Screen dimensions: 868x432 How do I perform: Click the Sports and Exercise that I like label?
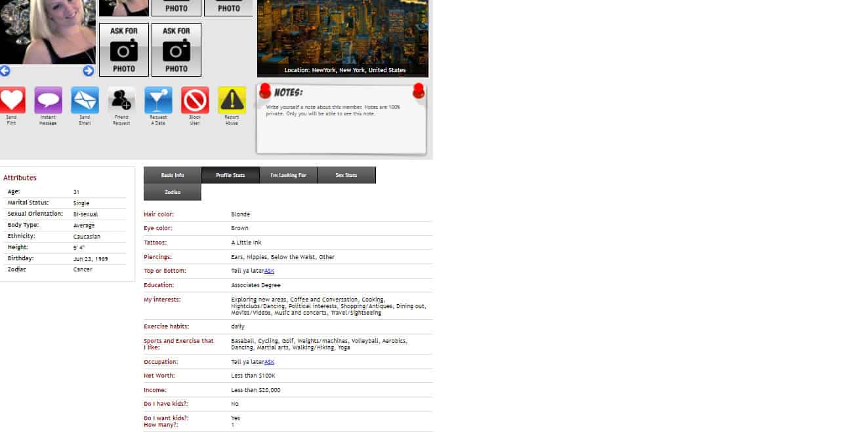click(178, 344)
